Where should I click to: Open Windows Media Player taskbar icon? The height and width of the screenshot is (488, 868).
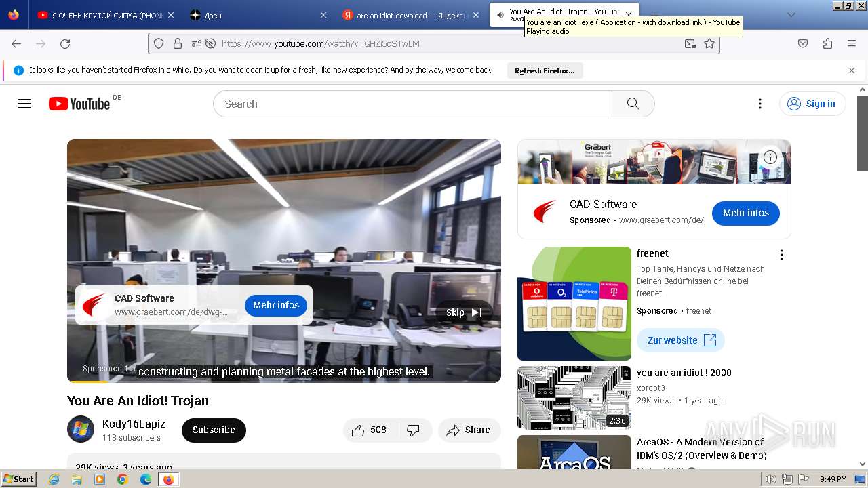[x=100, y=479]
